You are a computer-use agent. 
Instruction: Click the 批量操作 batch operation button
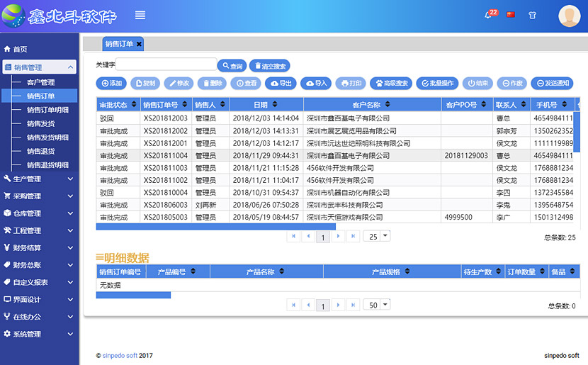point(437,84)
